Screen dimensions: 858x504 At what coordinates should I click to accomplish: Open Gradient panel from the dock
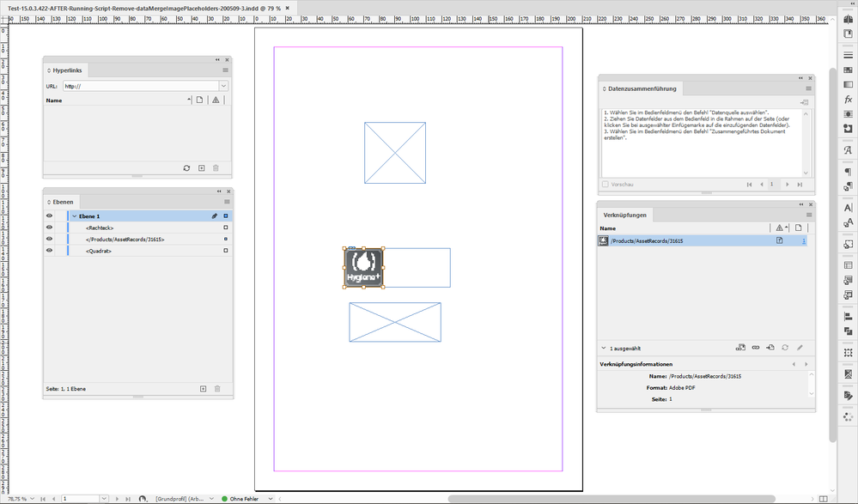[x=849, y=85]
